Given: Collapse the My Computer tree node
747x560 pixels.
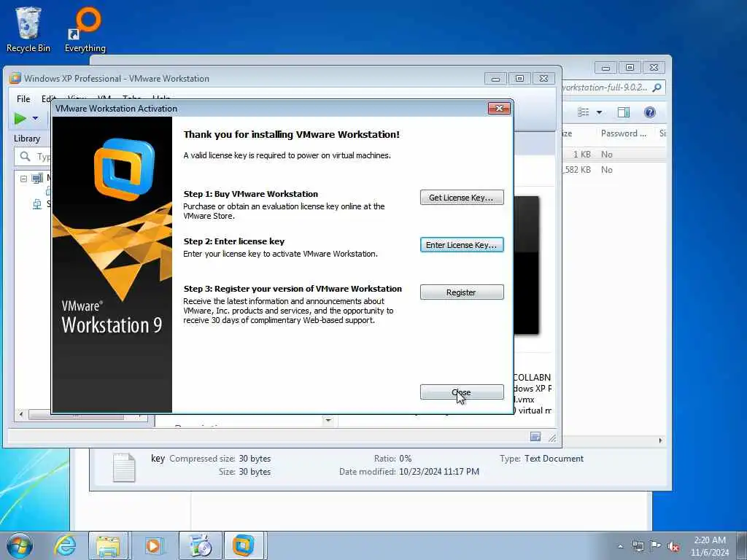Looking at the screenshot, I should point(23,179).
